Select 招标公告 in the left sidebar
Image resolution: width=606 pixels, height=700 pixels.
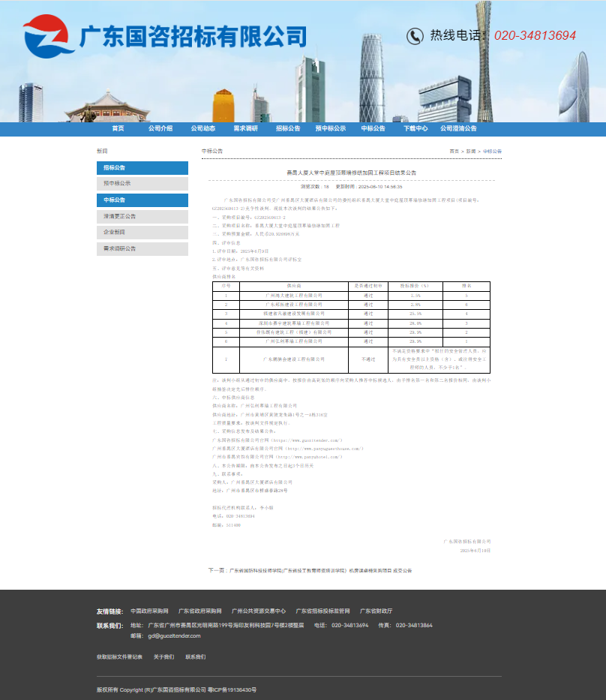pyautogui.click(x=142, y=168)
